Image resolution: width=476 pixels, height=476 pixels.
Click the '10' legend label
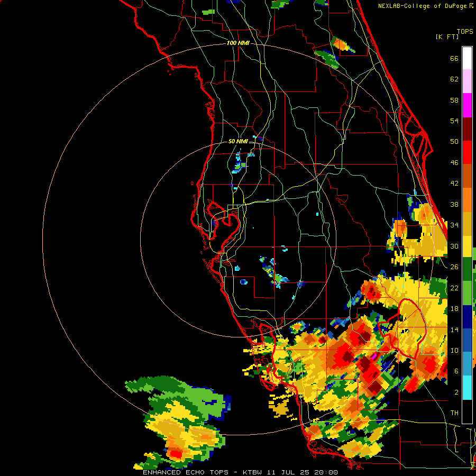pyautogui.click(x=454, y=350)
